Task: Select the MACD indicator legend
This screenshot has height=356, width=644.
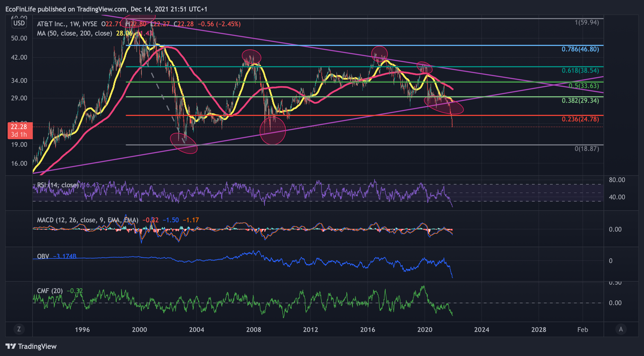Action: [88, 220]
